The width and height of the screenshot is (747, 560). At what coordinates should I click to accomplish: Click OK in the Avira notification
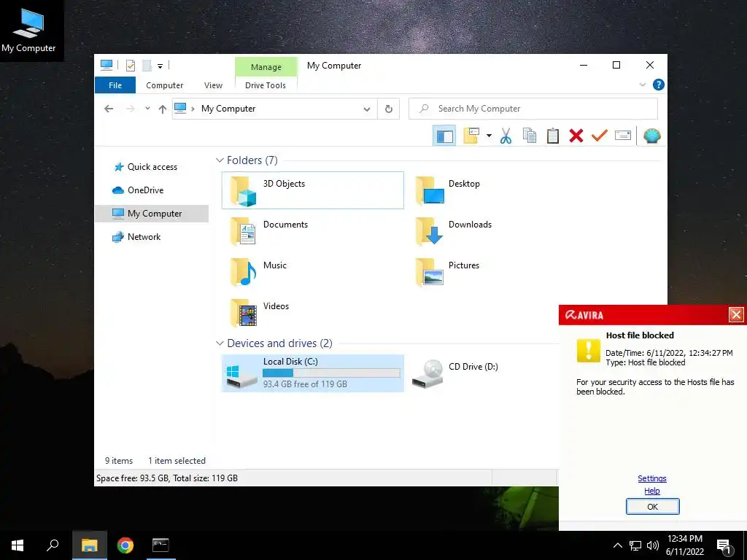(652, 507)
